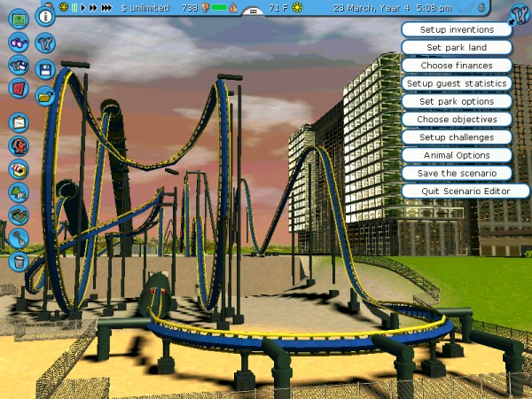
Task: Open the shops and stalls icon
Action: point(19,169)
